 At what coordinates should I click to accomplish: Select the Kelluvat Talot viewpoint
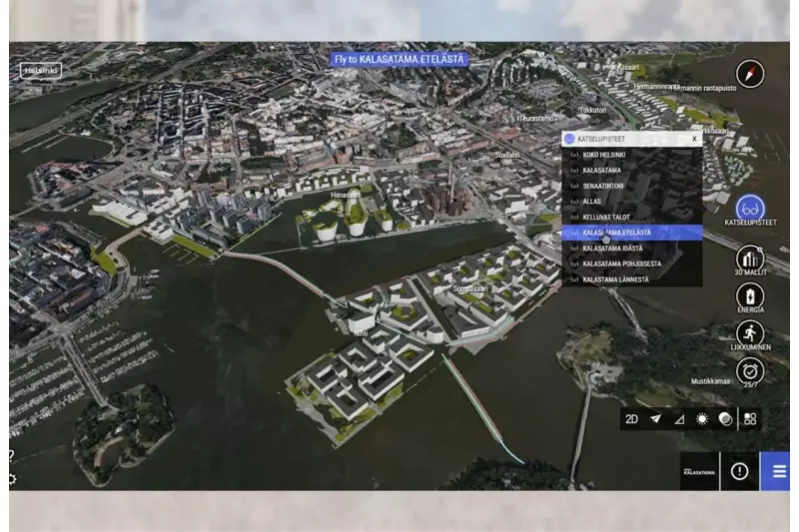(632, 217)
